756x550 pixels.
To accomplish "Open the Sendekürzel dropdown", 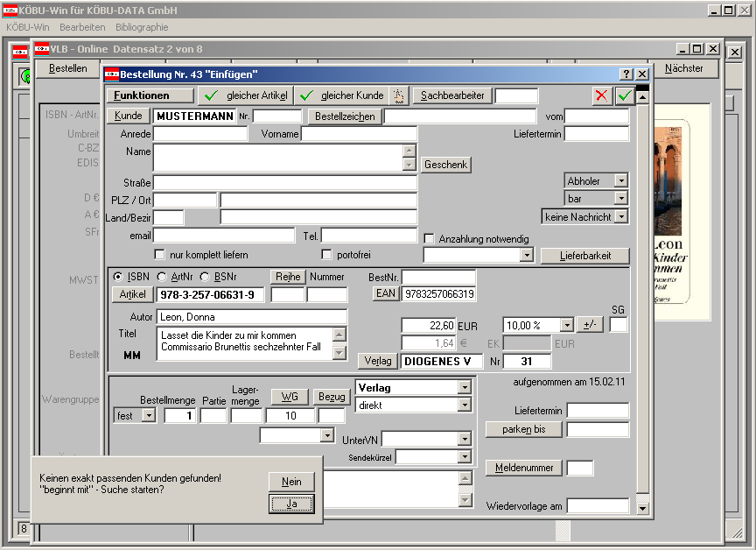I will 465,456.
